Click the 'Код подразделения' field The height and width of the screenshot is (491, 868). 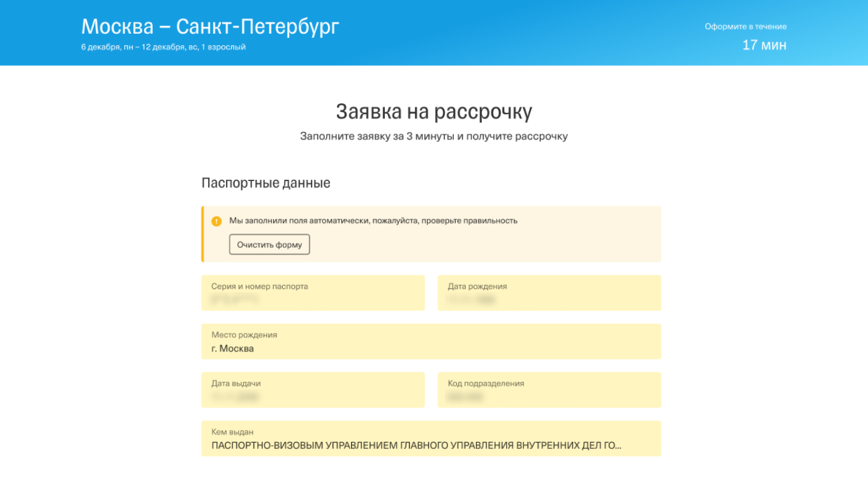pyautogui.click(x=549, y=390)
